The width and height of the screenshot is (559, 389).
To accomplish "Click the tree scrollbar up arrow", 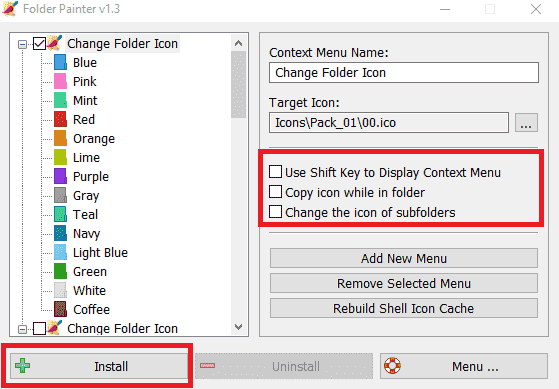I will click(239, 43).
